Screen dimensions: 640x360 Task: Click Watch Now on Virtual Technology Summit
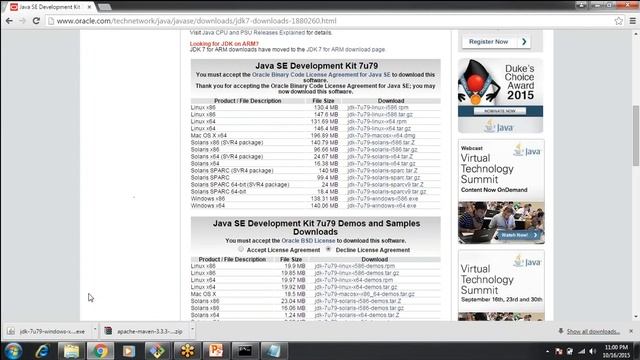(x=519, y=235)
